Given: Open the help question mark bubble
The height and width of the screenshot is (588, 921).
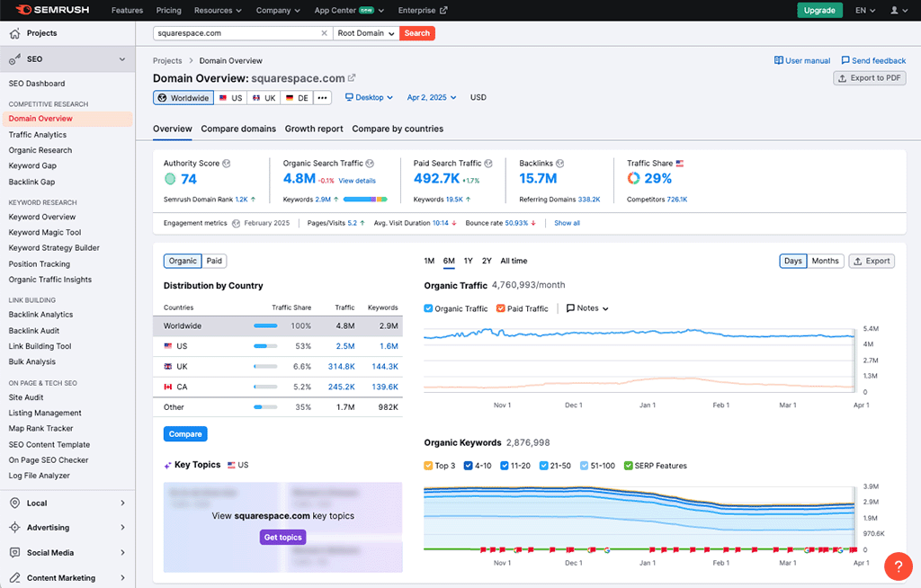Looking at the screenshot, I should (899, 566).
